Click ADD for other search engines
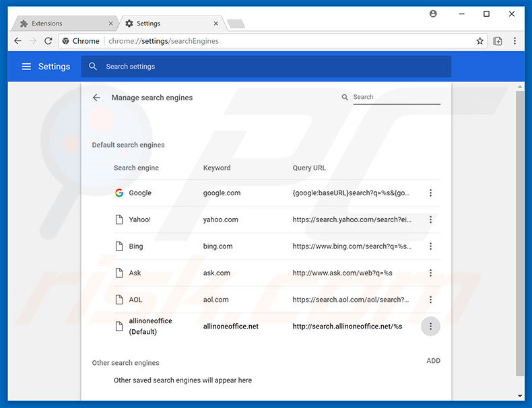 [x=433, y=361]
